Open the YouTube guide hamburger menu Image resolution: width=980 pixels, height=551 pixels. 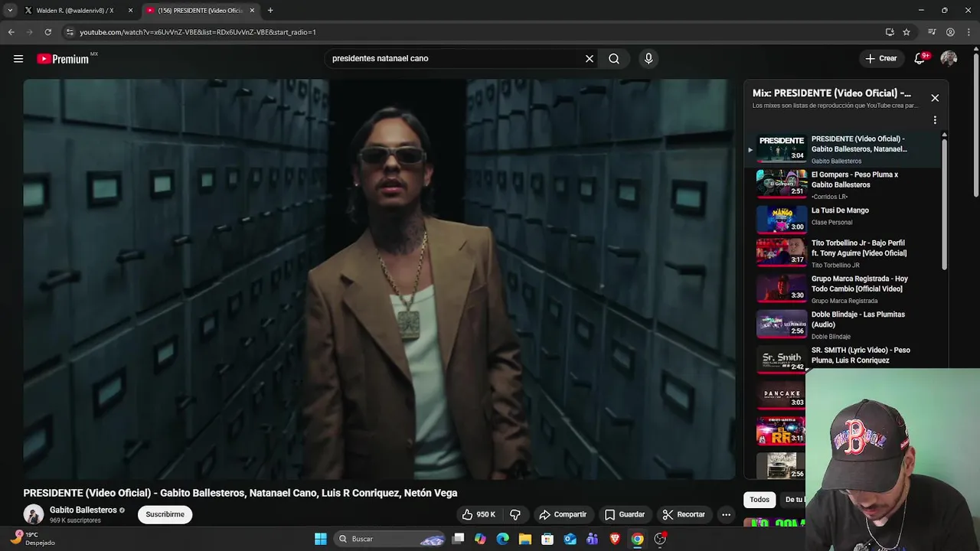(18, 59)
